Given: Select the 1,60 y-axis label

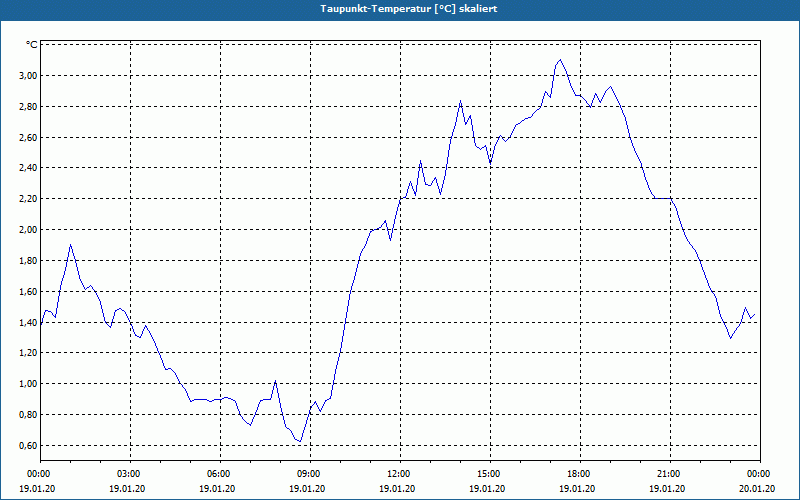Looking at the screenshot, I should coord(28,291).
